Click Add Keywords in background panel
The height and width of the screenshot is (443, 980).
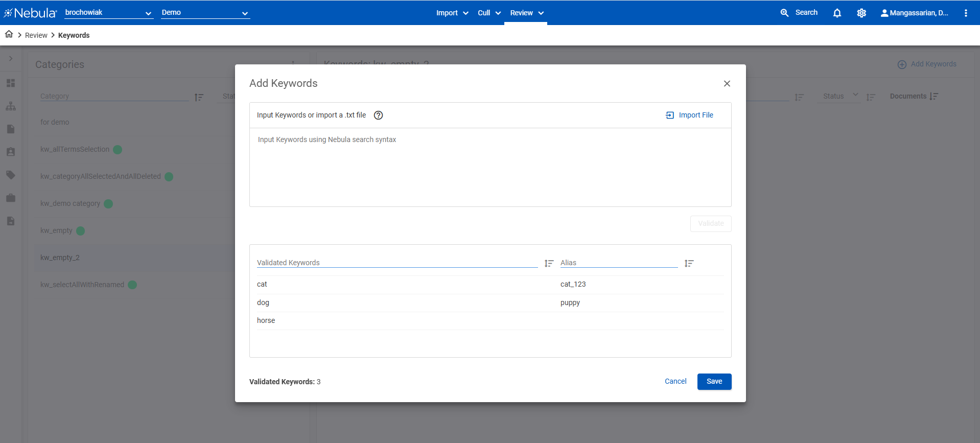[x=927, y=64]
